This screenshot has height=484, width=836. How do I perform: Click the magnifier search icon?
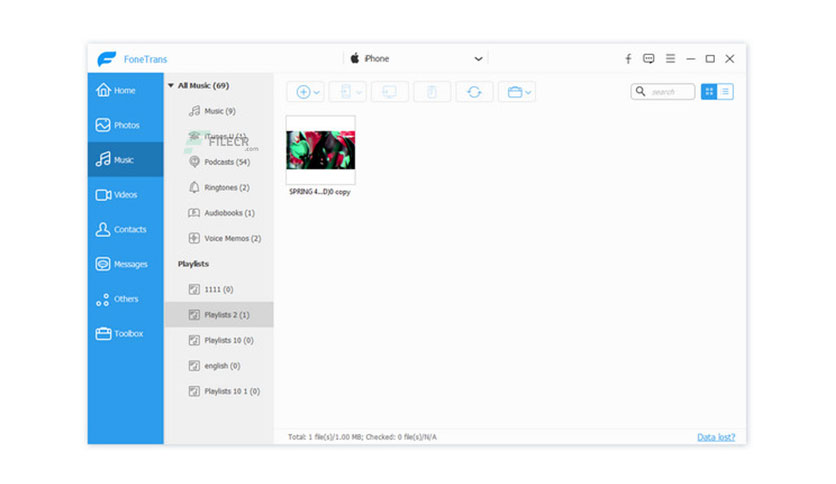pos(640,91)
